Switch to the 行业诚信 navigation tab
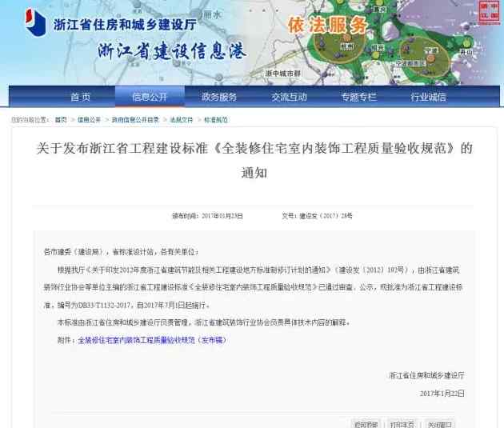Viewport: 504px width, 428px height. pos(429,97)
